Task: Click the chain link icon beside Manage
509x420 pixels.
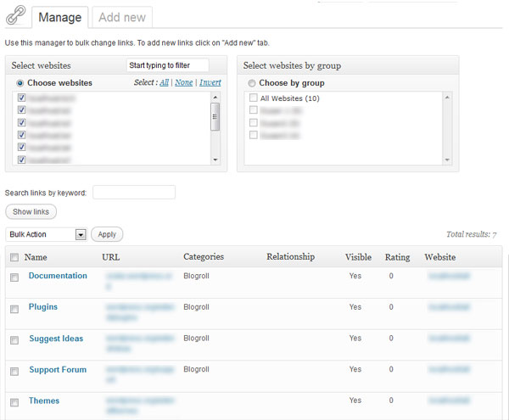Action: 15,15
